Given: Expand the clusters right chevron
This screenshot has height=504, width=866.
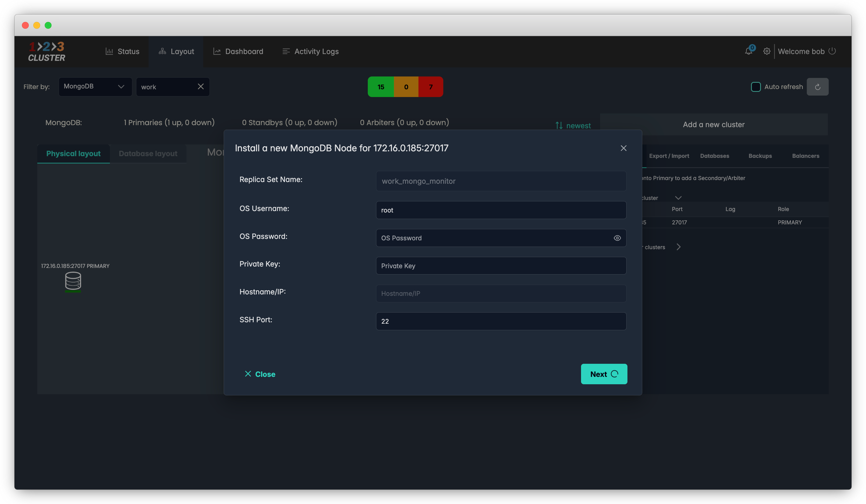Looking at the screenshot, I should [678, 247].
